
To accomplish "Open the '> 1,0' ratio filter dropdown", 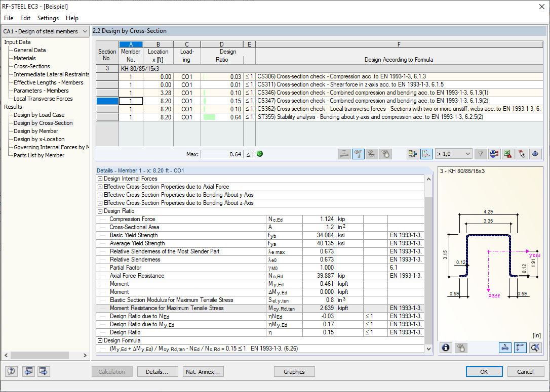I will coord(453,154).
